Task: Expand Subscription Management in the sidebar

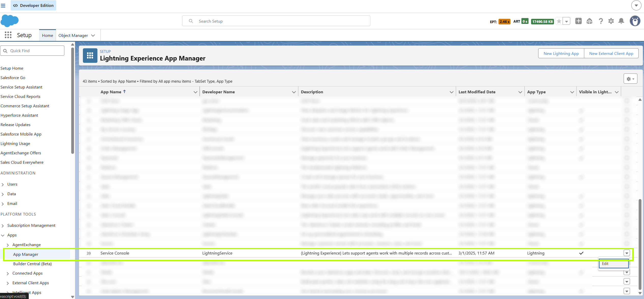Action: click(x=3, y=226)
